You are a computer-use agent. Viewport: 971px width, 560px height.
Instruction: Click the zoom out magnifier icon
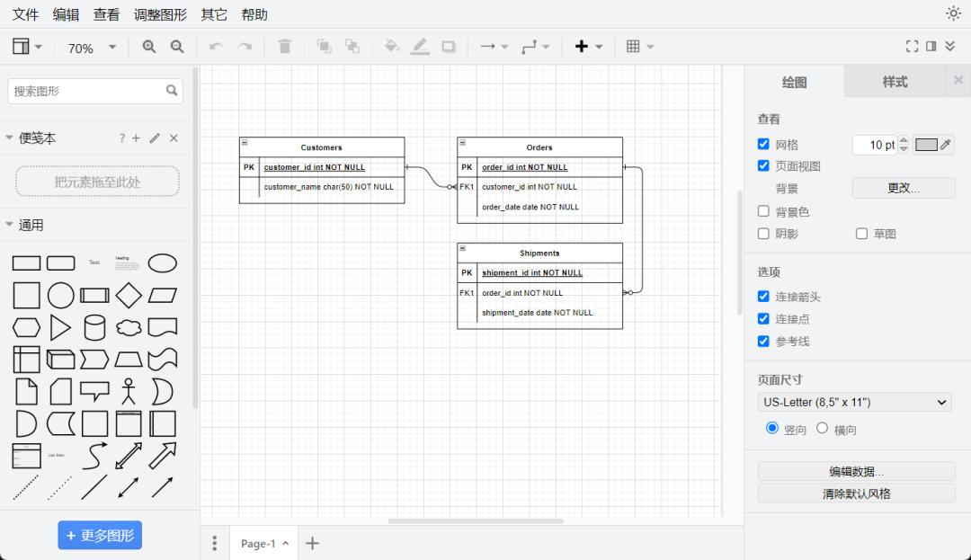tap(177, 47)
